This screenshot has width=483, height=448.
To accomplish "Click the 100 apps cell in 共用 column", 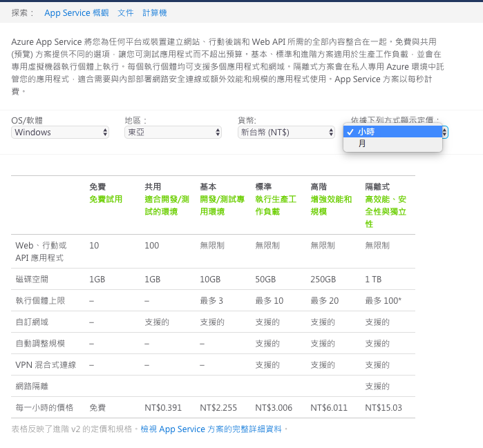I will click(x=152, y=246).
